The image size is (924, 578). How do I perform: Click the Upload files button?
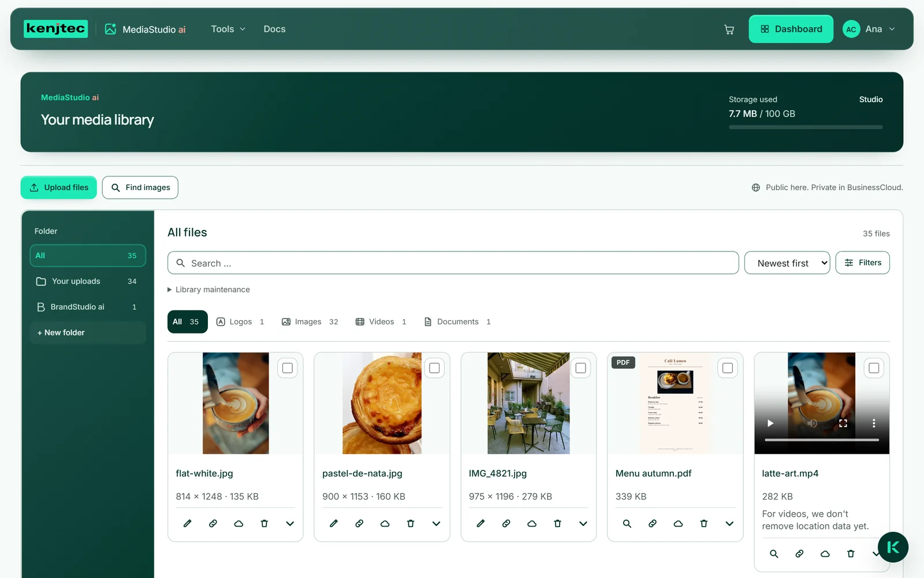click(x=59, y=187)
